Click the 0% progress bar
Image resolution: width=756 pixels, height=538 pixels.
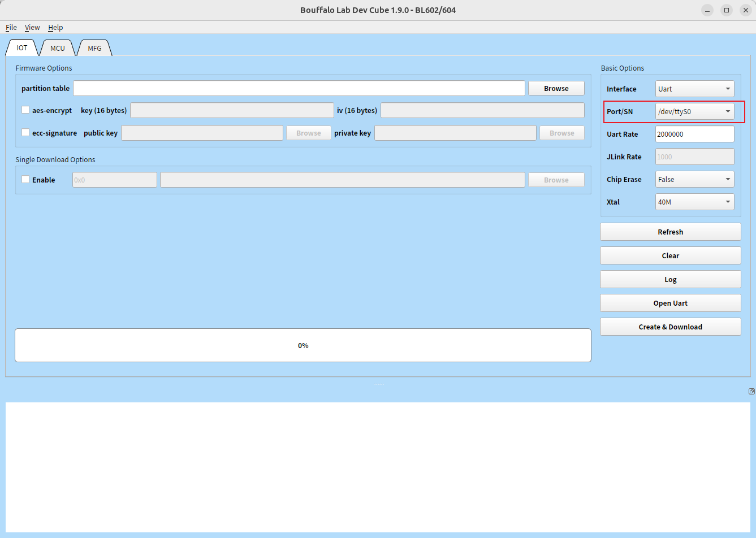303,345
